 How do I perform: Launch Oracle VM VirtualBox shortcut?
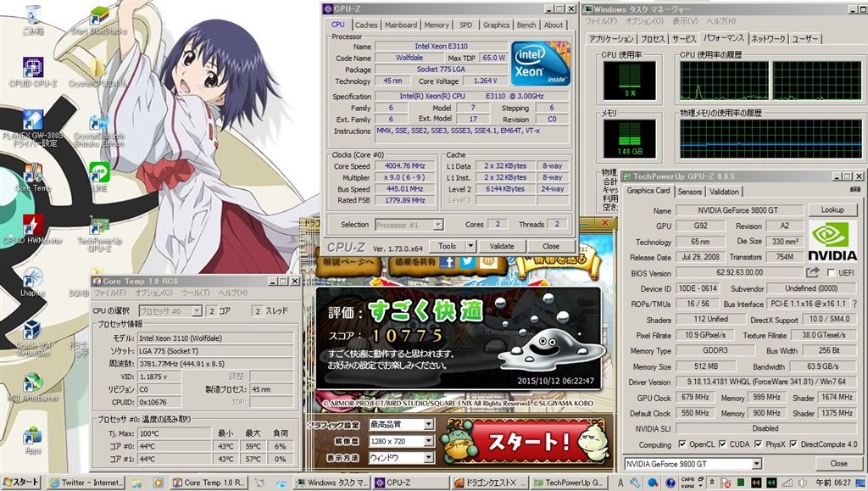33,338
